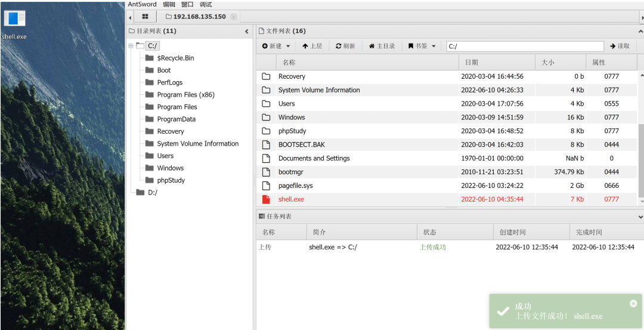
Task: Click the pagefile.sys file icon
Action: (x=266, y=186)
